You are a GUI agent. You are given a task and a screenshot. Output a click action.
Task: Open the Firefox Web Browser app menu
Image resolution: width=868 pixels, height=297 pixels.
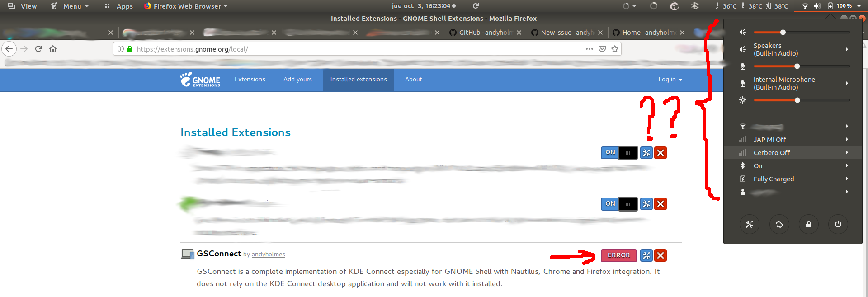186,6
